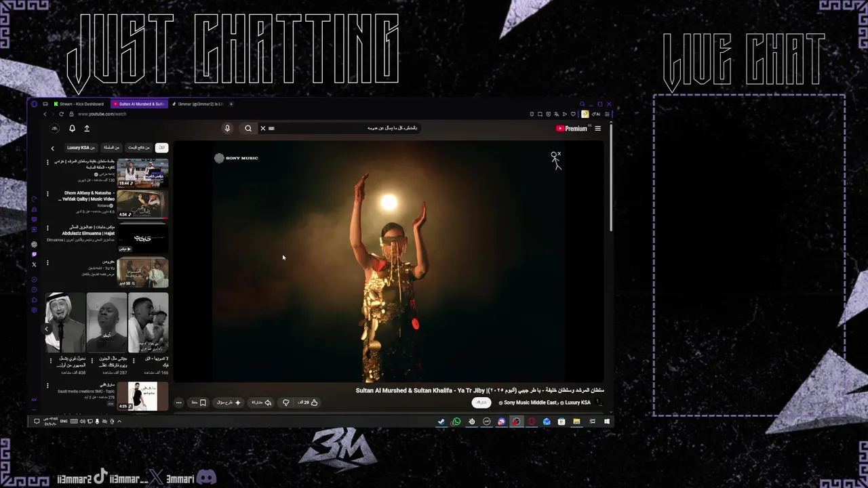Clear the search text with X
The width and height of the screenshot is (868, 488).
click(263, 128)
